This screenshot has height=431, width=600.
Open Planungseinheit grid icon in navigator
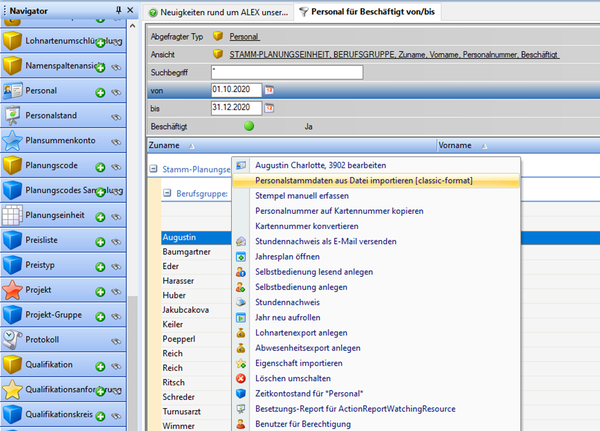pyautogui.click(x=12, y=215)
